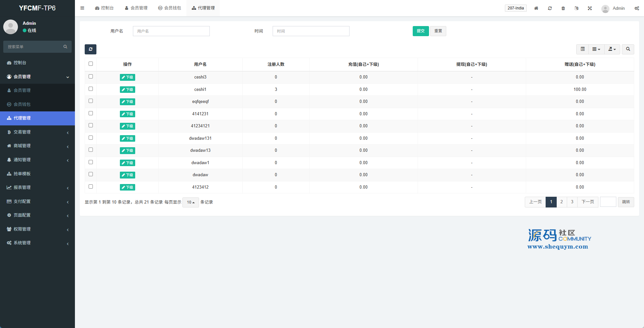This screenshot has width=644, height=328.
Task: Click the green 提交 submit button
Action: point(421,31)
